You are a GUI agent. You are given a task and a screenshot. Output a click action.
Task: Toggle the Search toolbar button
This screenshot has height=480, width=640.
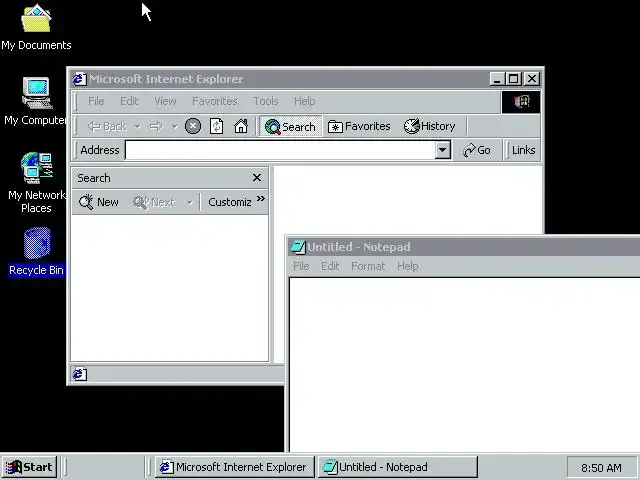pos(291,126)
